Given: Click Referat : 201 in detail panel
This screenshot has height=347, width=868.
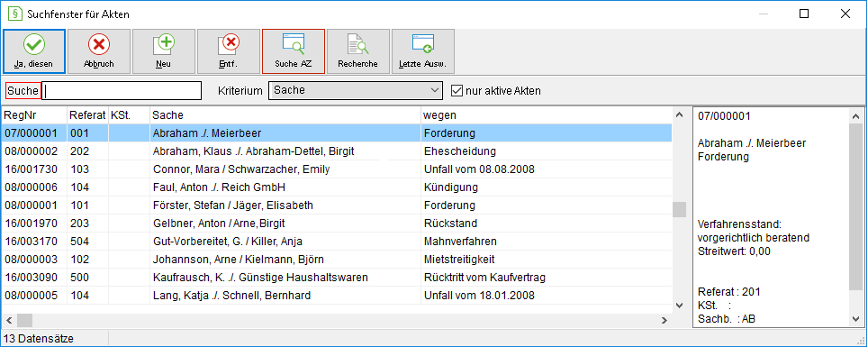Looking at the screenshot, I should click(x=729, y=291).
